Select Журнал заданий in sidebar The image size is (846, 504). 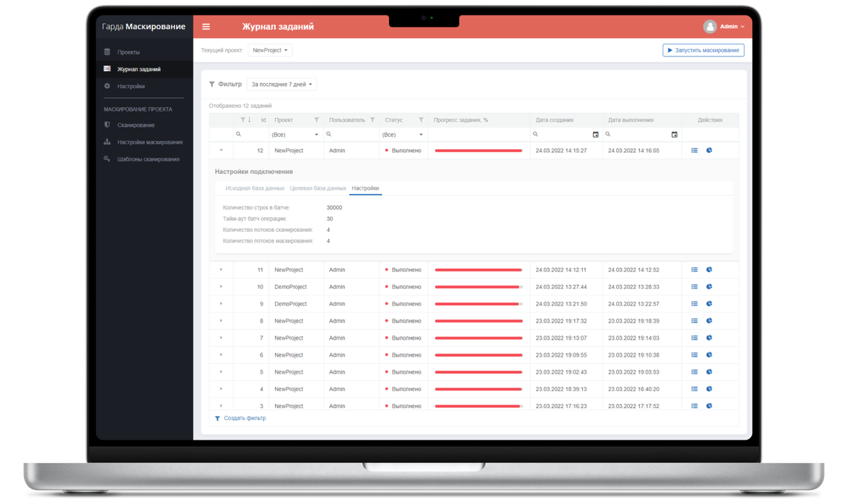[139, 69]
